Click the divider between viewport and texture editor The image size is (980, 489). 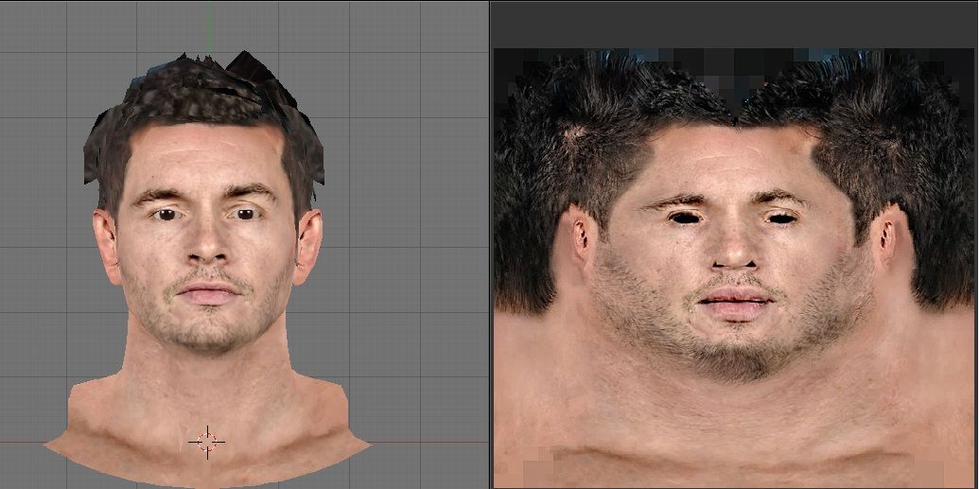[x=490, y=244]
